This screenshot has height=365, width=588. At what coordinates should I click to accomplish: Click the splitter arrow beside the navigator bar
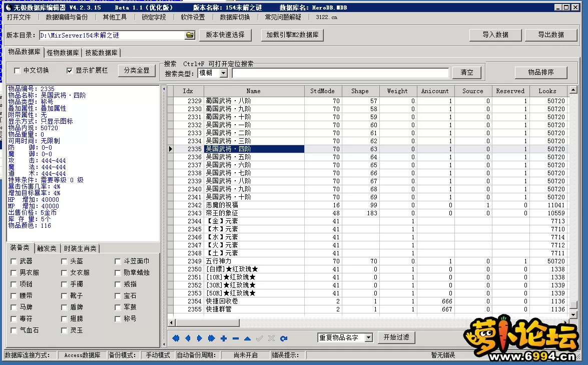[x=164, y=343]
